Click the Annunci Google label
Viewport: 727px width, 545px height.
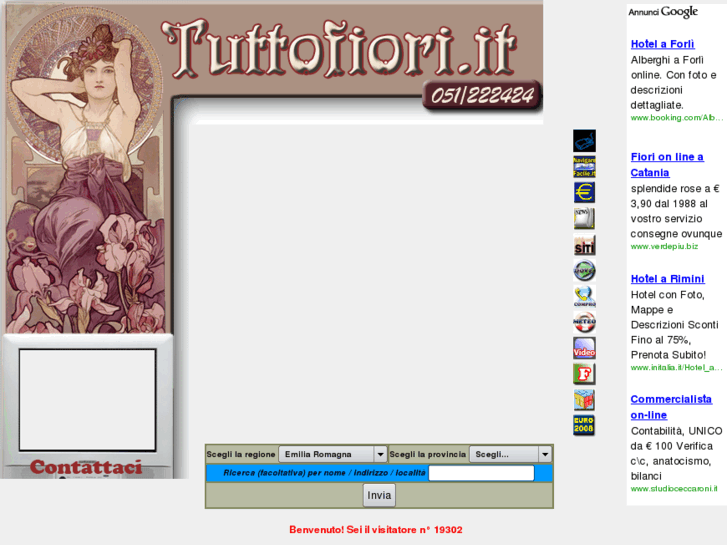[x=663, y=12]
